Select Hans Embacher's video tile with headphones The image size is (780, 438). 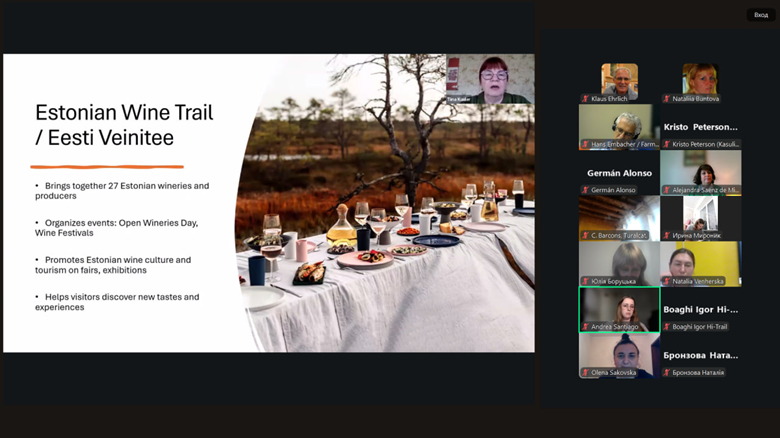click(x=619, y=127)
